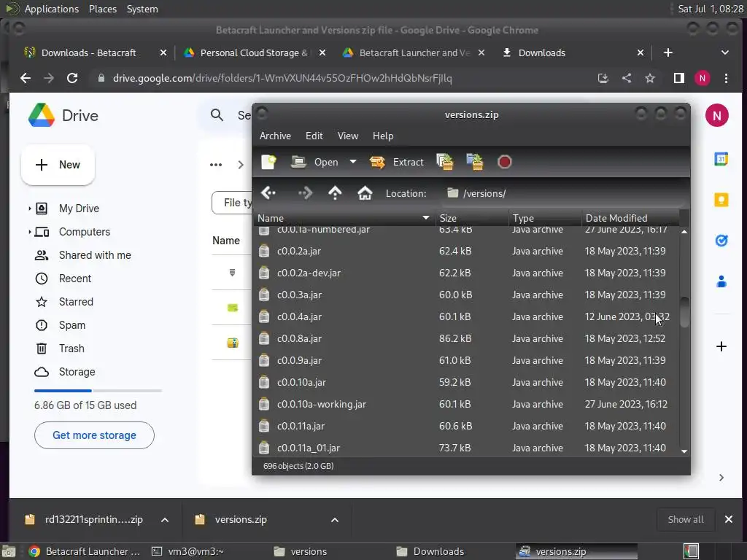Sort by the Date Modified column header
The width and height of the screenshot is (747, 560).
tap(630, 218)
